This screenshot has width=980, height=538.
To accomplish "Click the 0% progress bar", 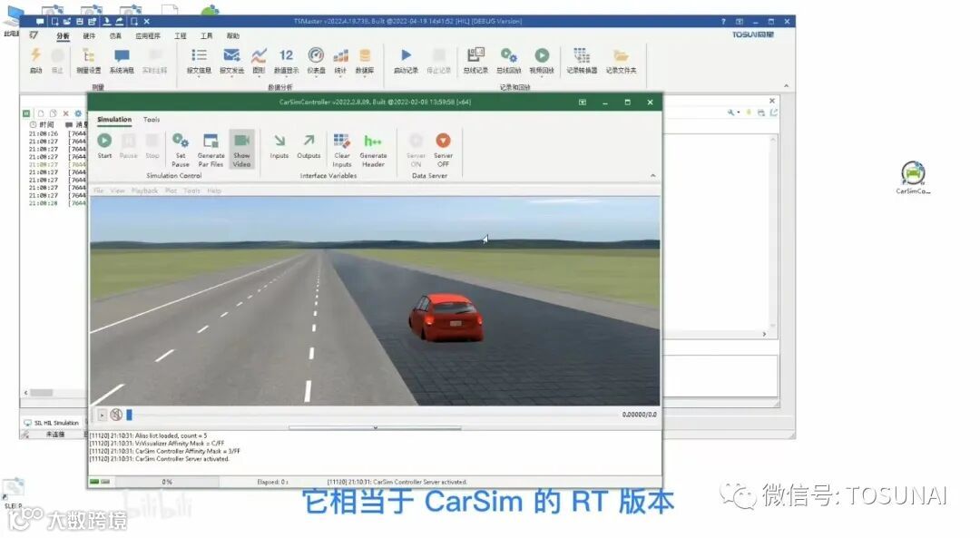I will point(167,482).
